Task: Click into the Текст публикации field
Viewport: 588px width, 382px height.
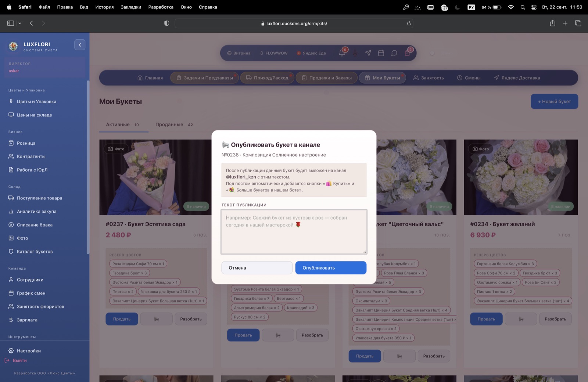Action: pyautogui.click(x=294, y=232)
